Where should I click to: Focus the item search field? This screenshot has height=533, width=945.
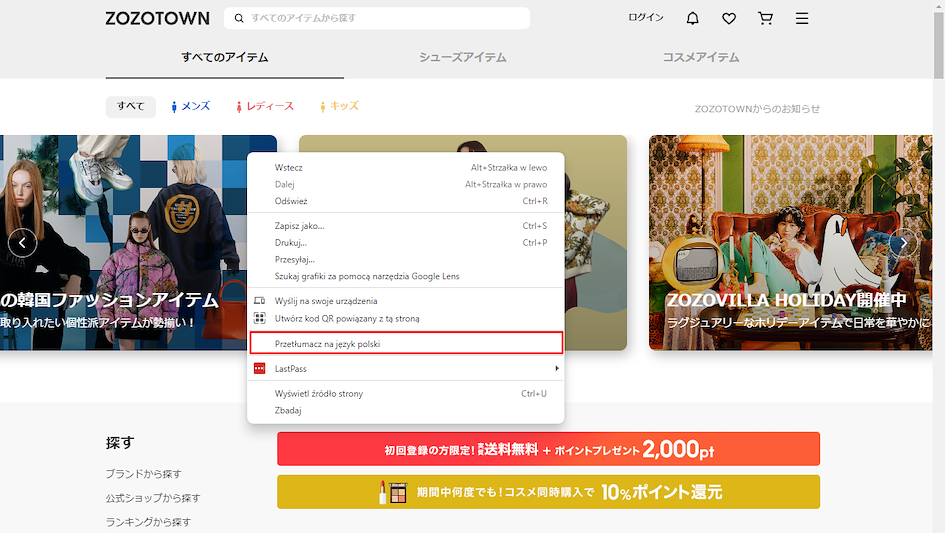pyautogui.click(x=377, y=18)
